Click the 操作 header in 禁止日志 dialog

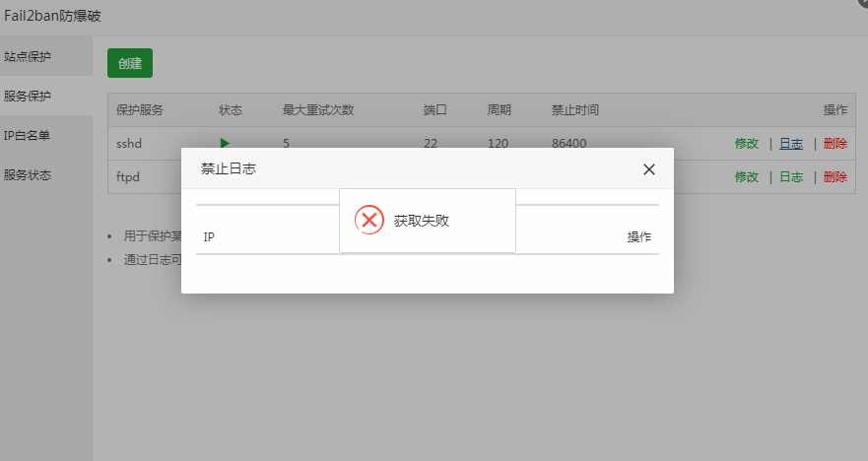[x=638, y=236]
